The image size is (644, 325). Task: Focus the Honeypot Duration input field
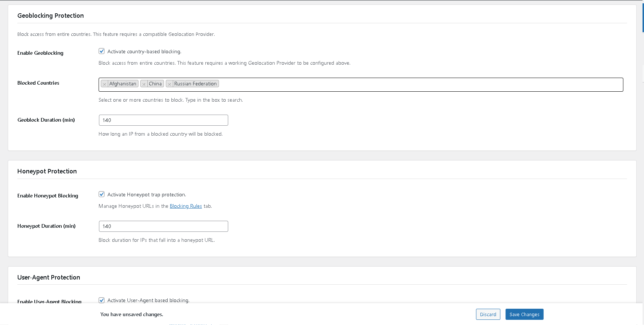(x=163, y=226)
